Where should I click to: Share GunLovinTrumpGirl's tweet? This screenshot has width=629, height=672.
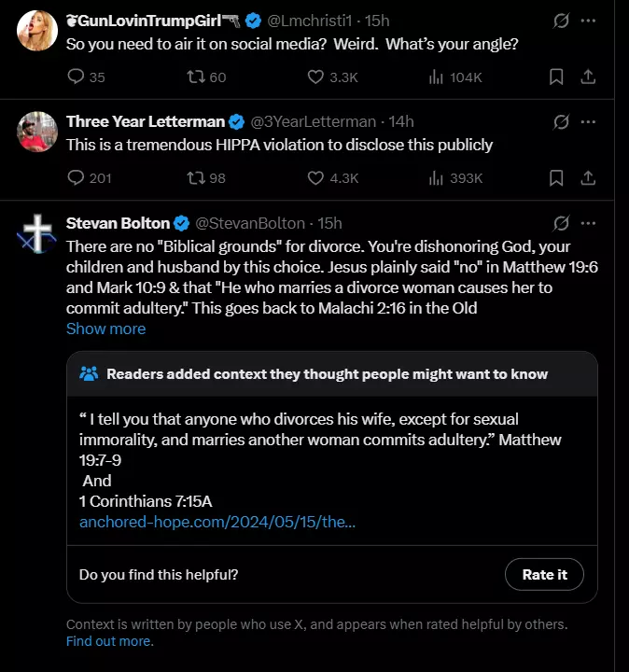pyautogui.click(x=588, y=77)
